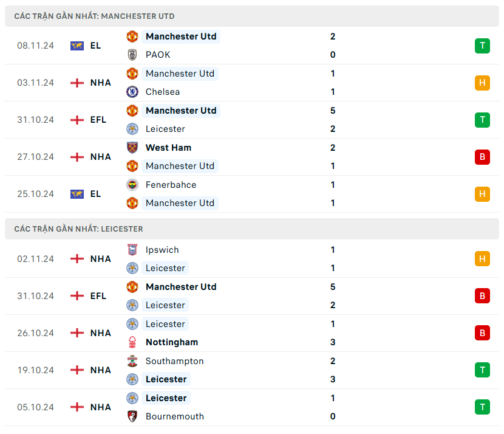Select the Manchester Utd recent matches header
Viewport: 504px width, 434px height.
94,16
